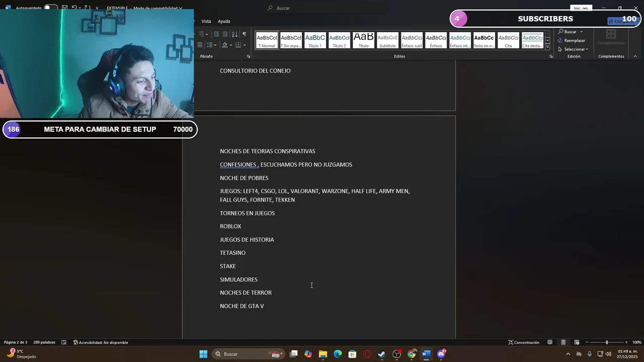Zoom in with the plus button
644x362 pixels.
(x=626, y=342)
